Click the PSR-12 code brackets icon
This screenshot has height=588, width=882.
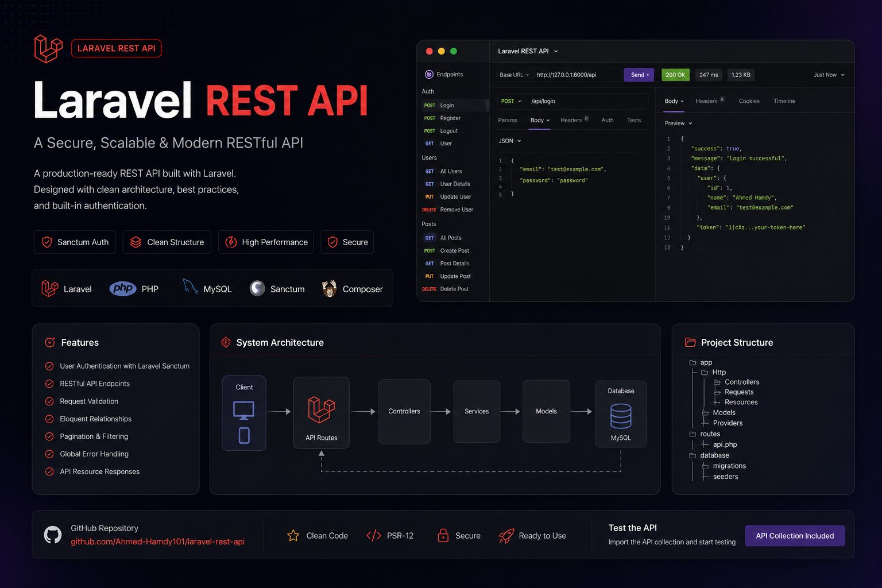pyautogui.click(x=374, y=536)
